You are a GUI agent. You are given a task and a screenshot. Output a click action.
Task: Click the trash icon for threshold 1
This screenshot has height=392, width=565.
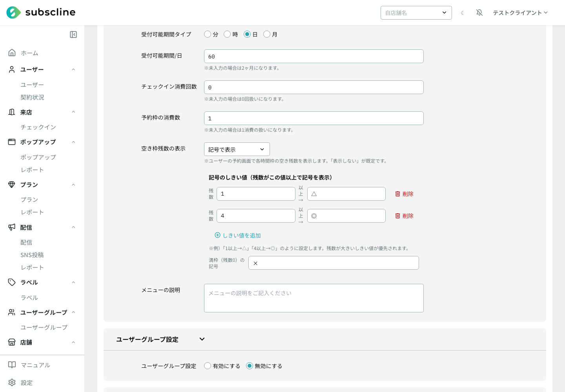(397, 194)
